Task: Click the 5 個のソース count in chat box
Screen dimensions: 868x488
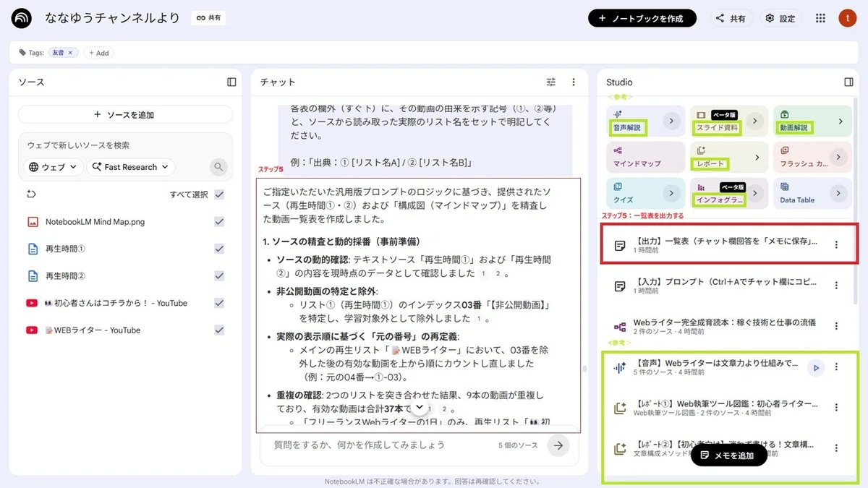Action: [518, 445]
